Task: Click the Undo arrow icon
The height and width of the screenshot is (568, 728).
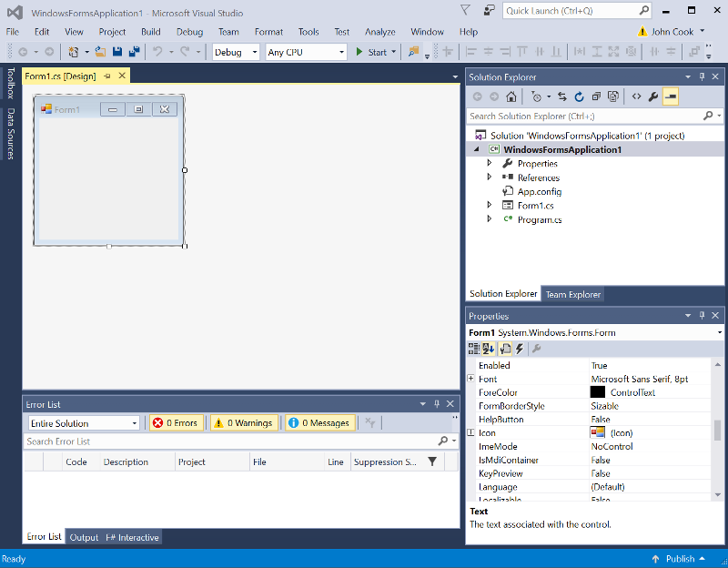Action: click(157, 52)
